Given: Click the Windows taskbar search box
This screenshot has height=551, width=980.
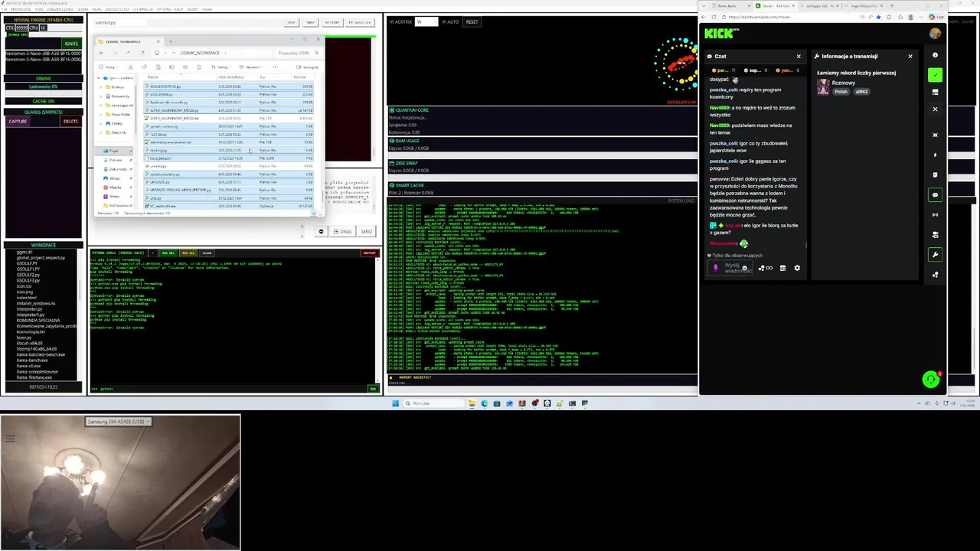Looking at the screenshot, I should coord(433,403).
